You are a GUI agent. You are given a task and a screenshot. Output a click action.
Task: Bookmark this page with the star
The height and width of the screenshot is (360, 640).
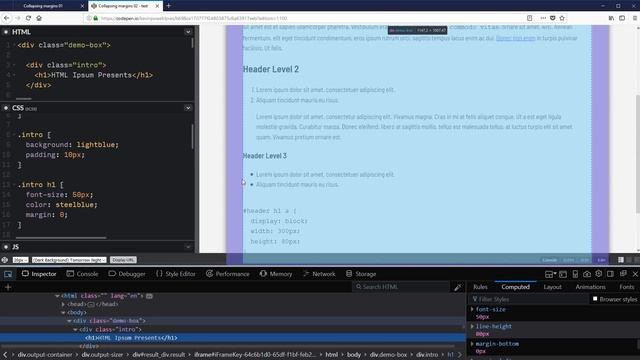pos(562,18)
